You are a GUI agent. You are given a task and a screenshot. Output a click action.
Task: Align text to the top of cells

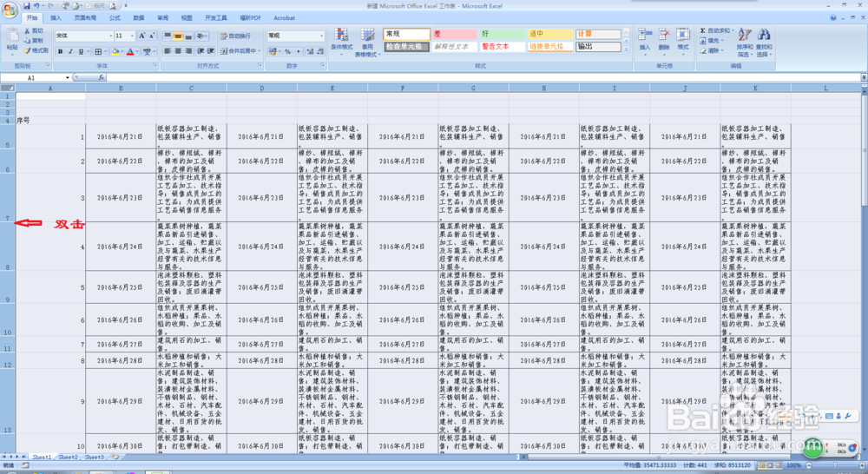[x=168, y=36]
